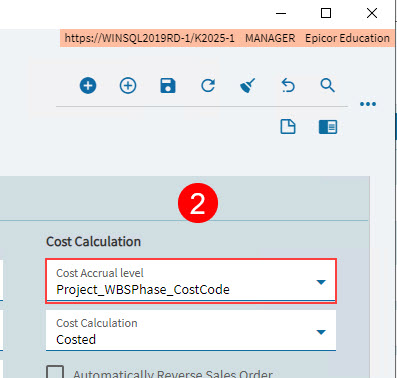Maximize the application window
Screen dimensions: 397x378
coord(326,13)
